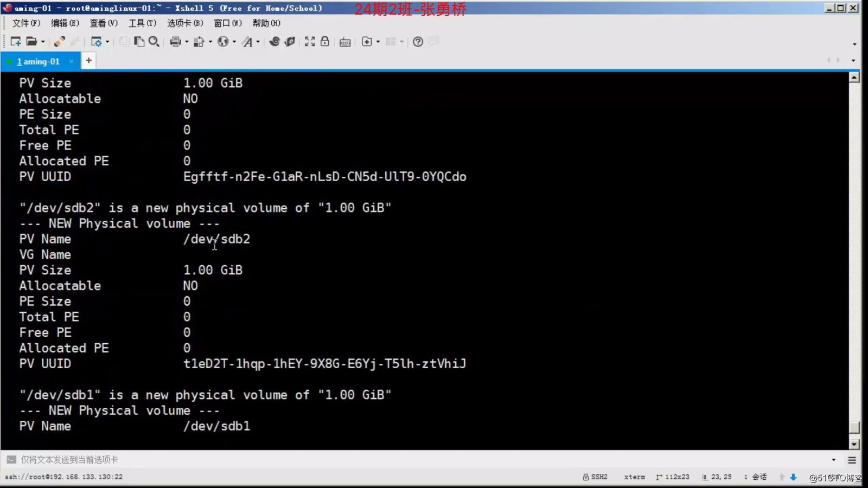Click the Font icon
The image size is (868, 488).
(x=247, y=42)
